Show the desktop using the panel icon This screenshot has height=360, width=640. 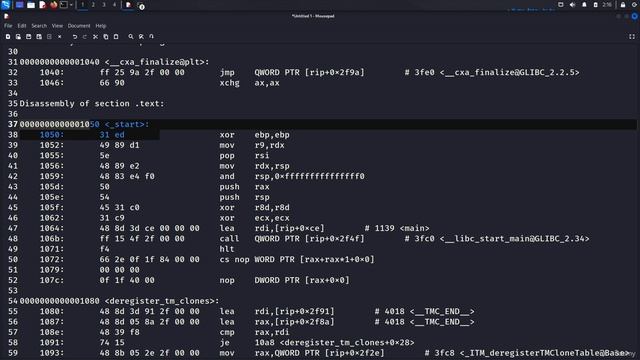pyautogui.click(x=19, y=5)
